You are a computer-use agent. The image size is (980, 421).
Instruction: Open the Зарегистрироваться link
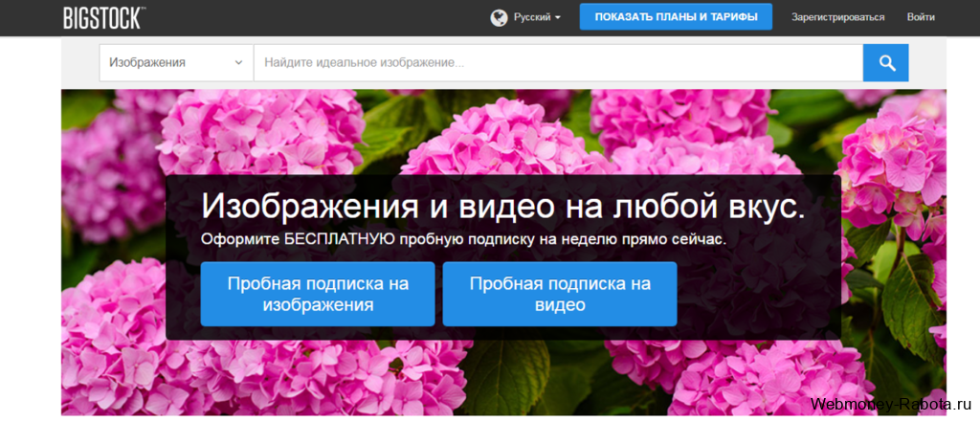pyautogui.click(x=837, y=17)
